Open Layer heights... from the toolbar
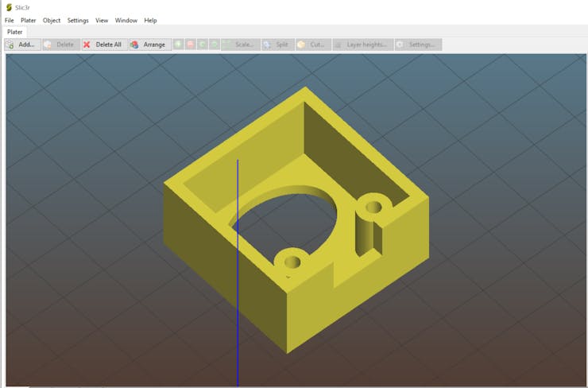The height and width of the screenshot is (388, 588). pos(362,45)
